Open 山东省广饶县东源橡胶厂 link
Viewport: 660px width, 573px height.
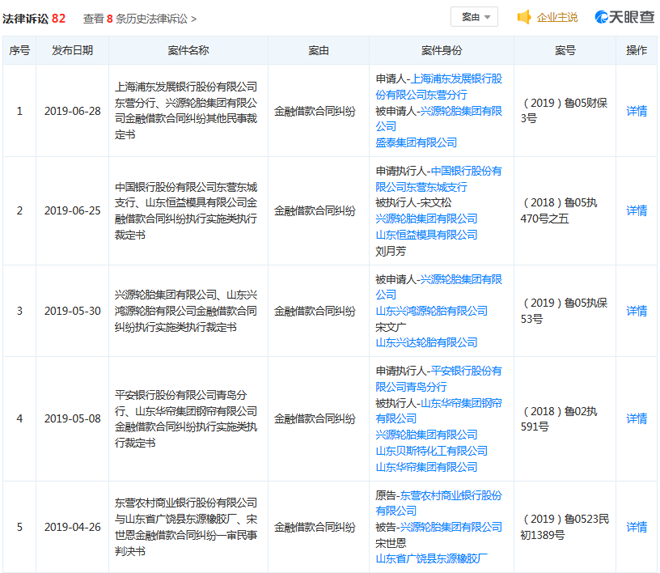431,559
